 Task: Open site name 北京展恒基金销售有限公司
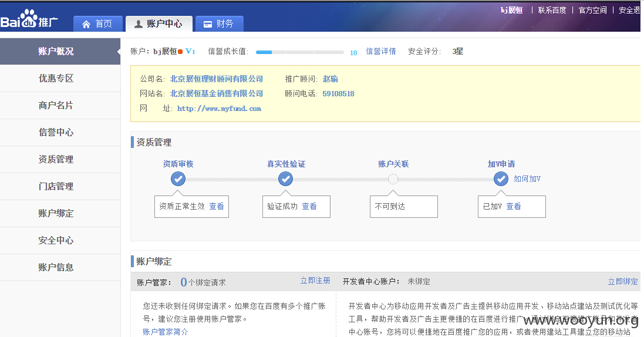click(217, 94)
